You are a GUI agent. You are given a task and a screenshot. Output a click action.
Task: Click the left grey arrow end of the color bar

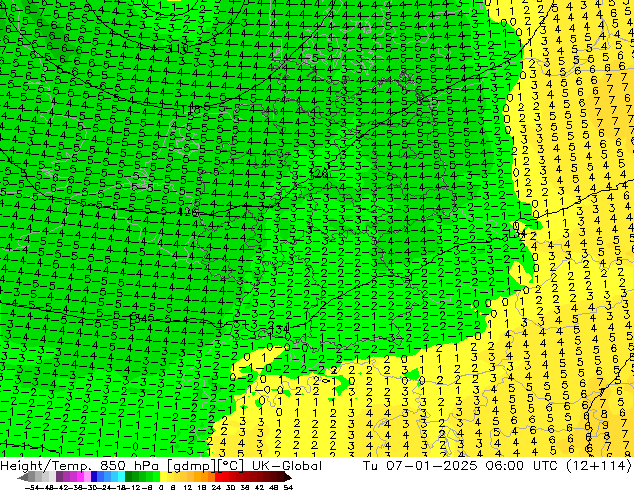23,478
